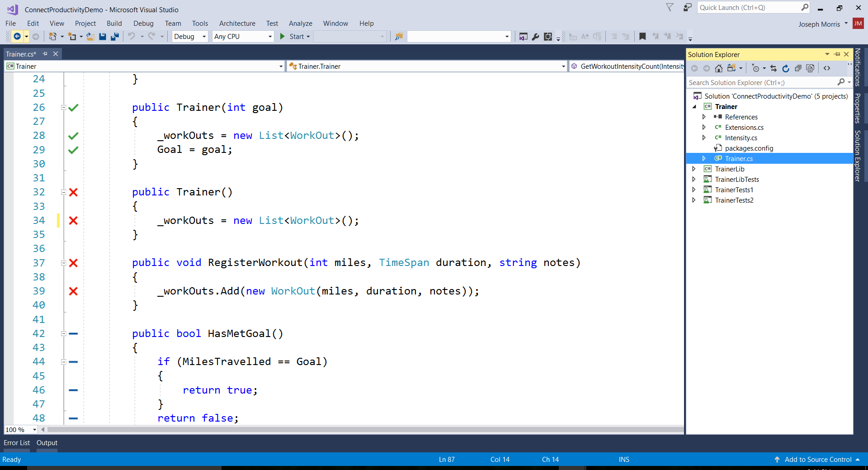
Task: Expand the TrainerLib project node
Action: pyautogui.click(x=694, y=169)
